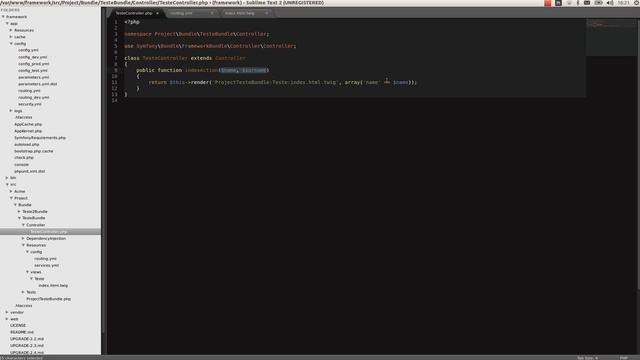This screenshot has height=360, width=640.
Task: Open ProjectTesteBundle.php in the sidebar
Action: click(x=49, y=299)
